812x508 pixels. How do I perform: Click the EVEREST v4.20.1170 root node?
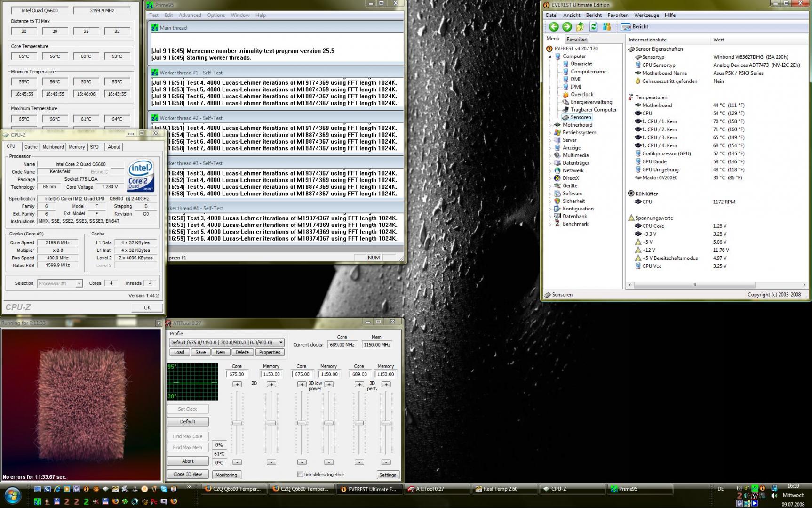pyautogui.click(x=576, y=48)
